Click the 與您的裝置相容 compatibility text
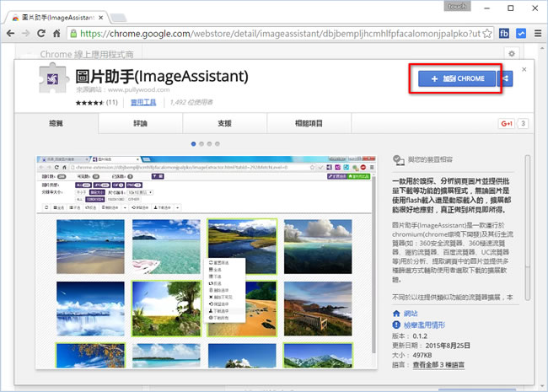 click(x=430, y=159)
